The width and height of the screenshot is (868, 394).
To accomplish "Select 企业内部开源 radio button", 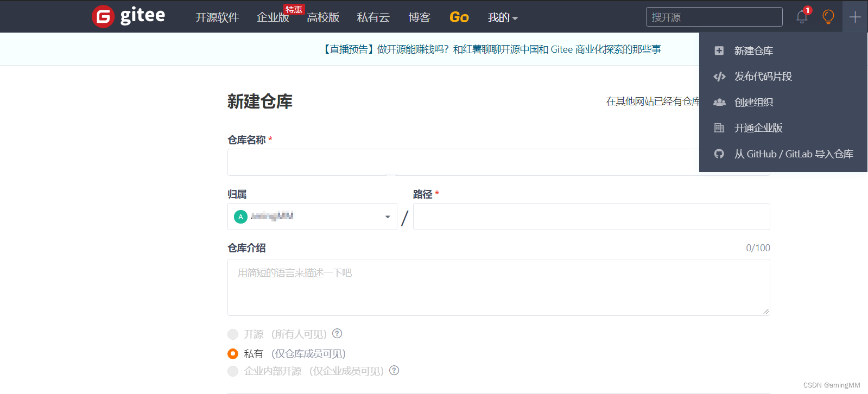I will click(x=233, y=371).
